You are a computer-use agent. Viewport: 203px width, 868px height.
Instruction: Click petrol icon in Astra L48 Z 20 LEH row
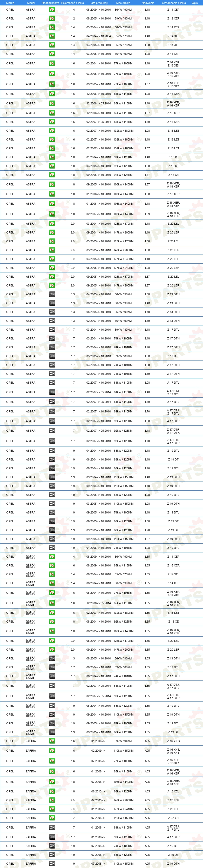(x=52, y=259)
